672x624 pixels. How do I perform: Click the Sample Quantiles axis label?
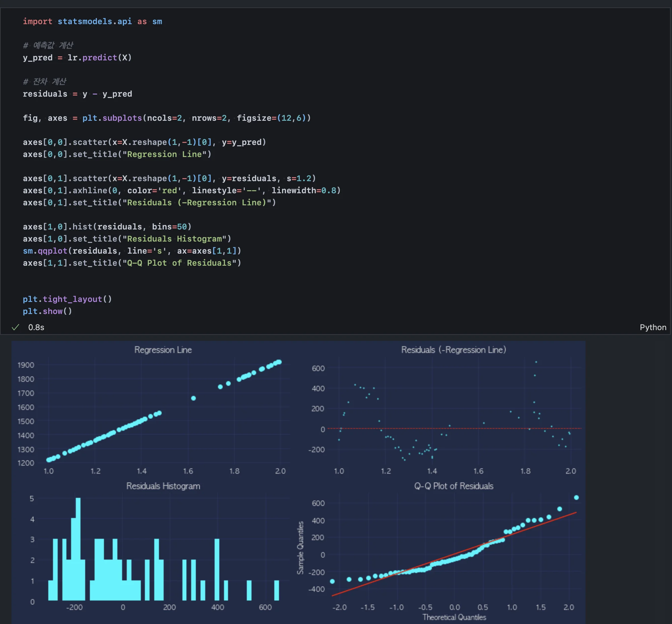coord(300,548)
